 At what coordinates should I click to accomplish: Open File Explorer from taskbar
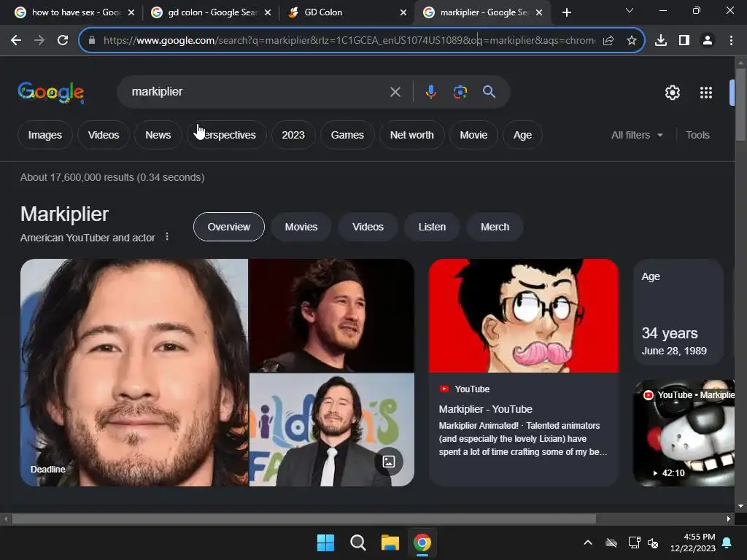click(x=390, y=542)
